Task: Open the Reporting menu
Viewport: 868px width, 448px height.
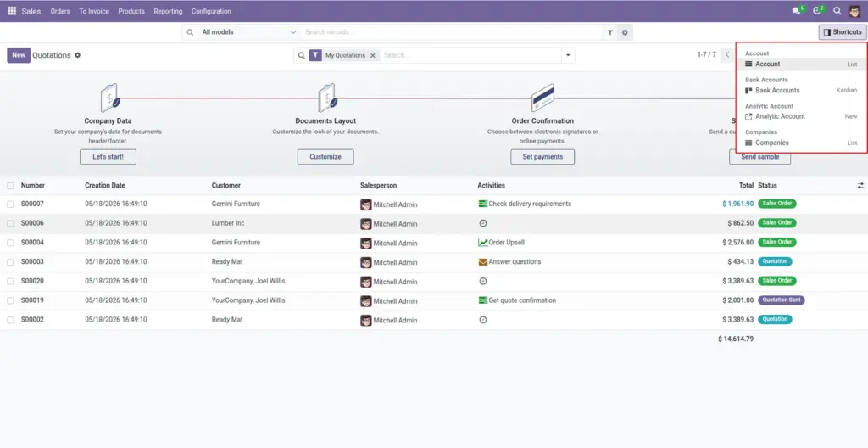Action: [168, 11]
